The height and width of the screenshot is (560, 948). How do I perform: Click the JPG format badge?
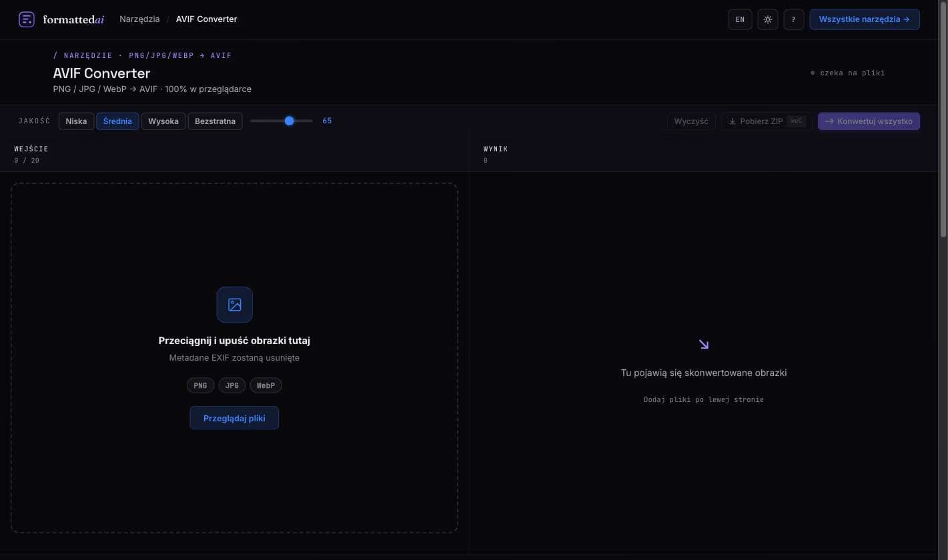click(x=231, y=385)
